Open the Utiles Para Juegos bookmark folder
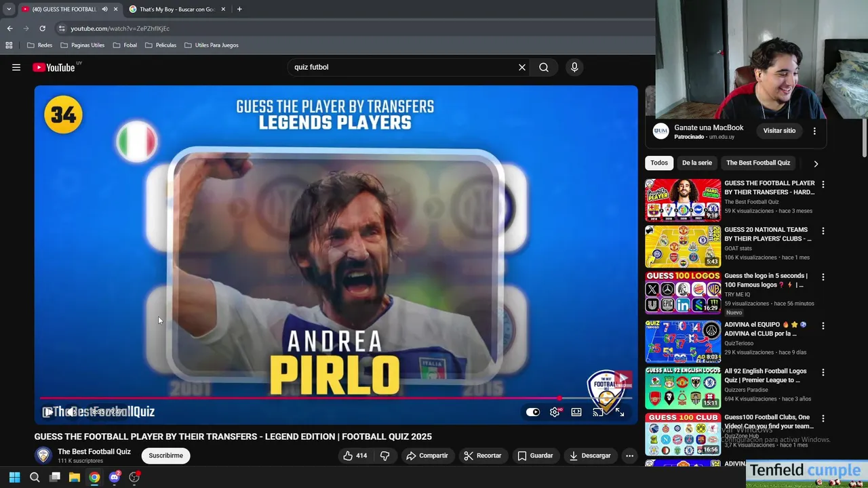The height and width of the screenshot is (488, 868). point(212,45)
